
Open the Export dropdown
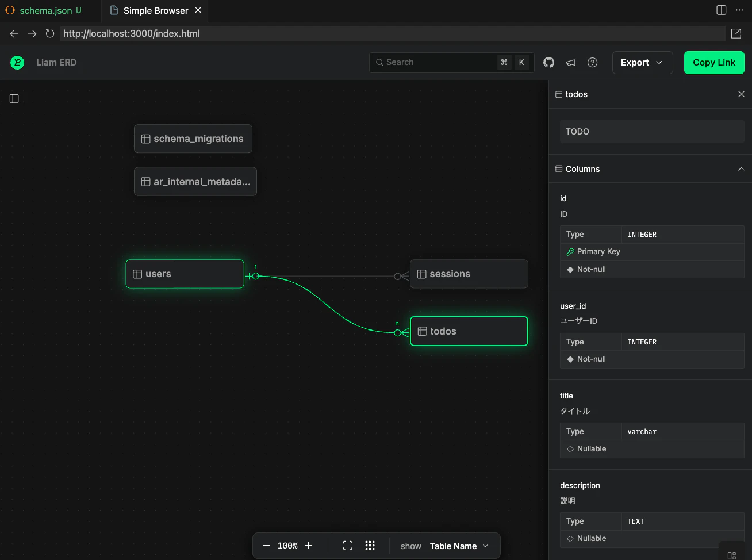(x=642, y=63)
